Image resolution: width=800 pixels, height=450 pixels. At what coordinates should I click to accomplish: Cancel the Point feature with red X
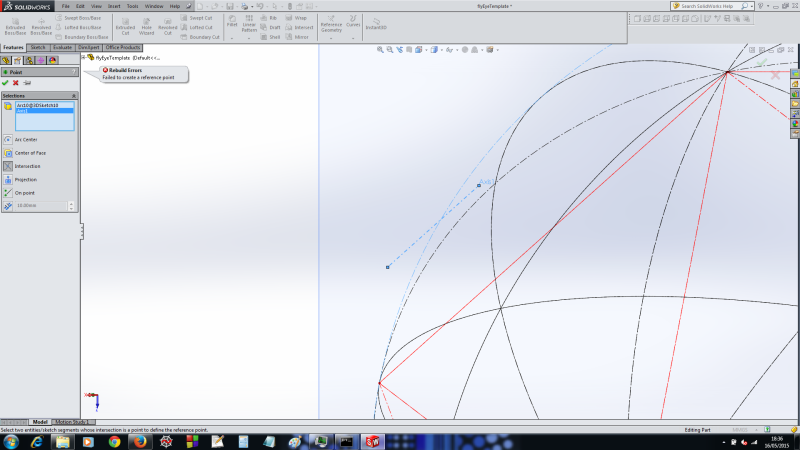(16, 83)
